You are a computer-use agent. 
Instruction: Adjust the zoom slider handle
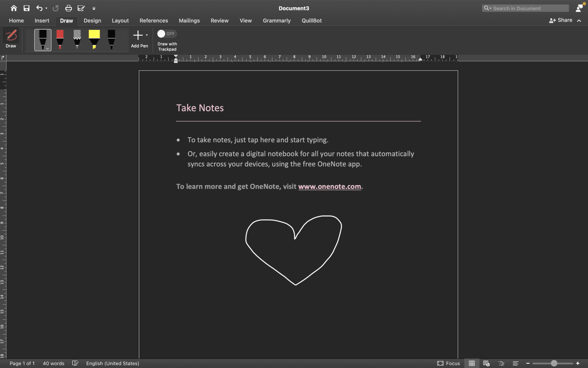coord(553,363)
